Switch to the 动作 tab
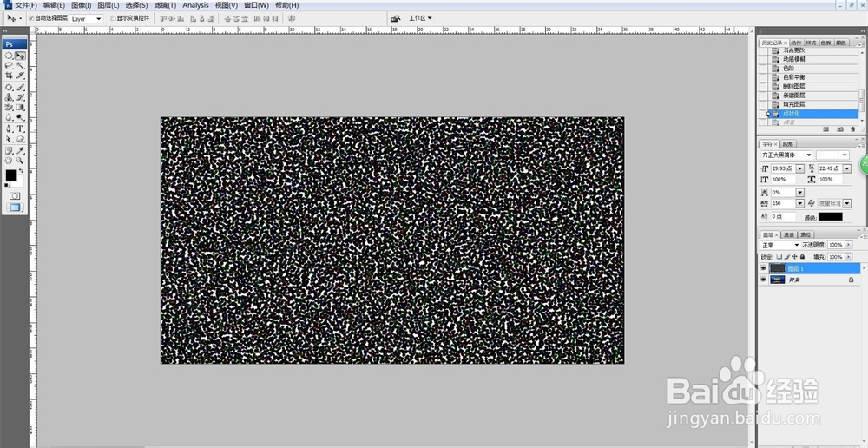This screenshot has height=448, width=868. pos(796,43)
